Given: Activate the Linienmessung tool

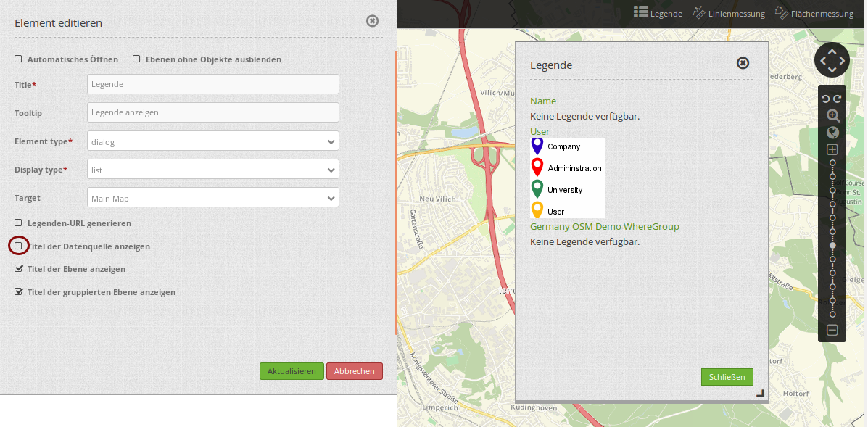Looking at the screenshot, I should (x=728, y=13).
